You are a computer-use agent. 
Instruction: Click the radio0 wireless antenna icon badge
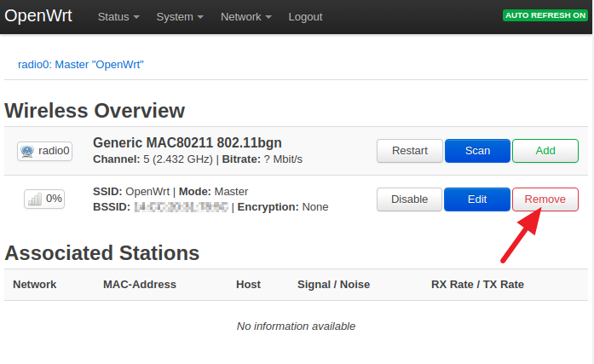pyautogui.click(x=44, y=151)
